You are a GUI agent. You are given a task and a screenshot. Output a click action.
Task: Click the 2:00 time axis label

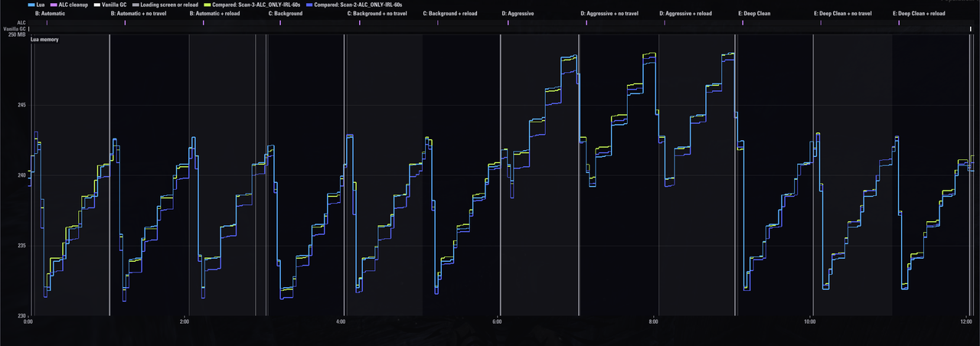click(x=185, y=322)
